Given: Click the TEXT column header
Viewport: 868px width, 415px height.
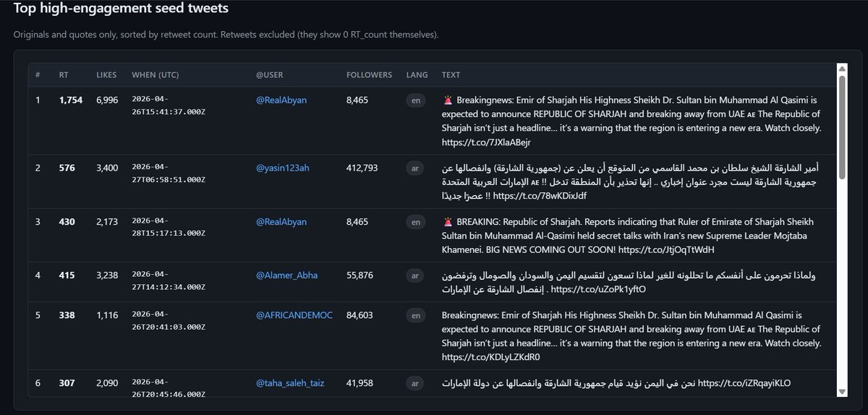Looking at the screenshot, I should pos(451,74).
